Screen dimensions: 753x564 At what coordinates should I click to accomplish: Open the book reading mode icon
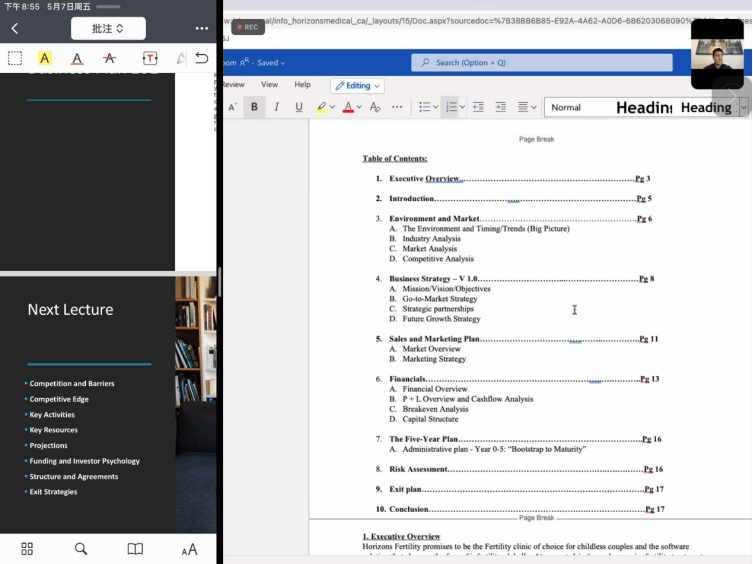pos(135,548)
